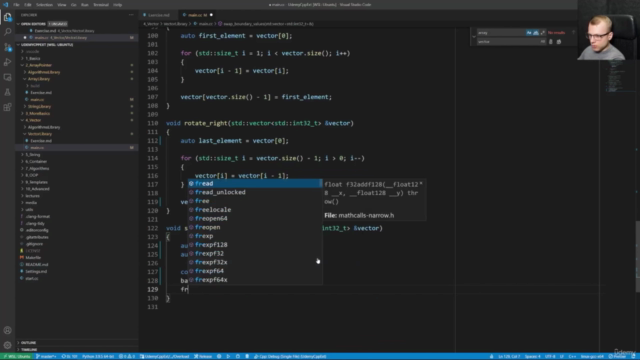This screenshot has width=640, height=360.
Task: Select fread suggestion in autocomplete list
Action: 255,184
